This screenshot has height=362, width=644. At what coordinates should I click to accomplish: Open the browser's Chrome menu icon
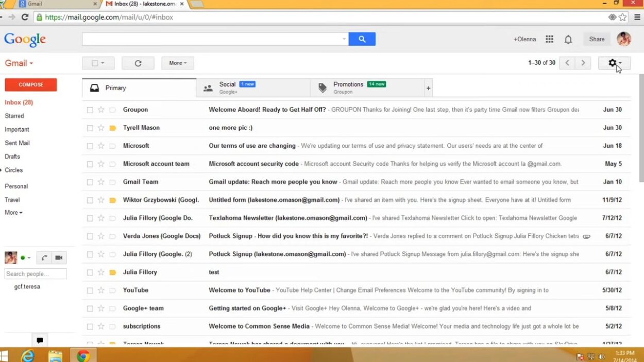point(638,17)
